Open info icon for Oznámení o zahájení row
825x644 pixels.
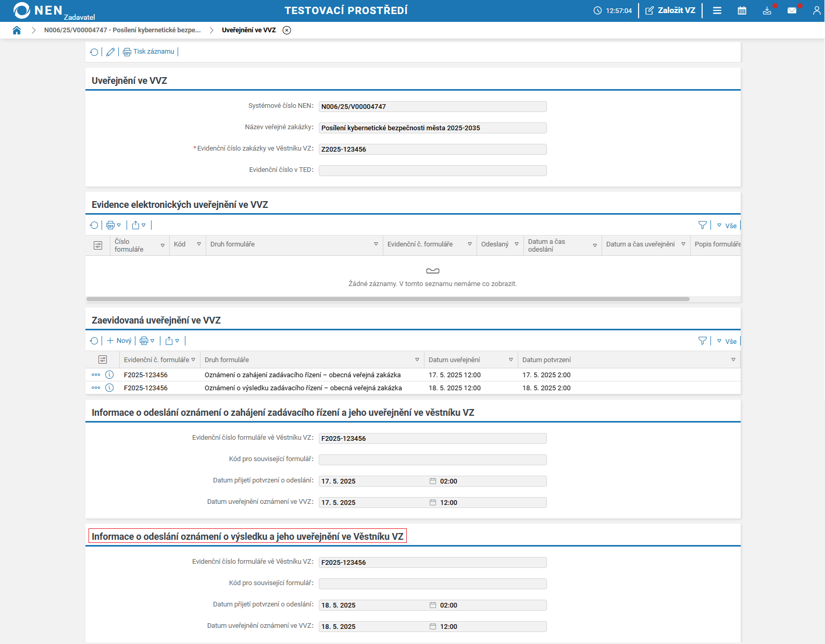pyautogui.click(x=109, y=375)
